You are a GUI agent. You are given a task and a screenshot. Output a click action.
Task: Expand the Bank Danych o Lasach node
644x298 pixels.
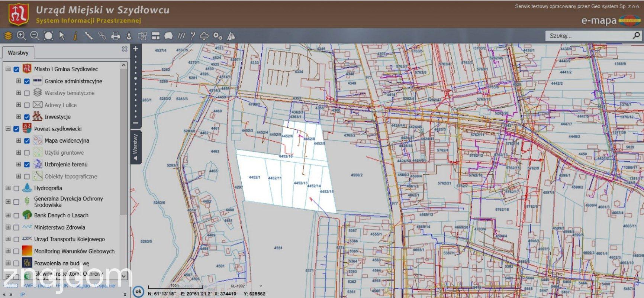point(8,215)
